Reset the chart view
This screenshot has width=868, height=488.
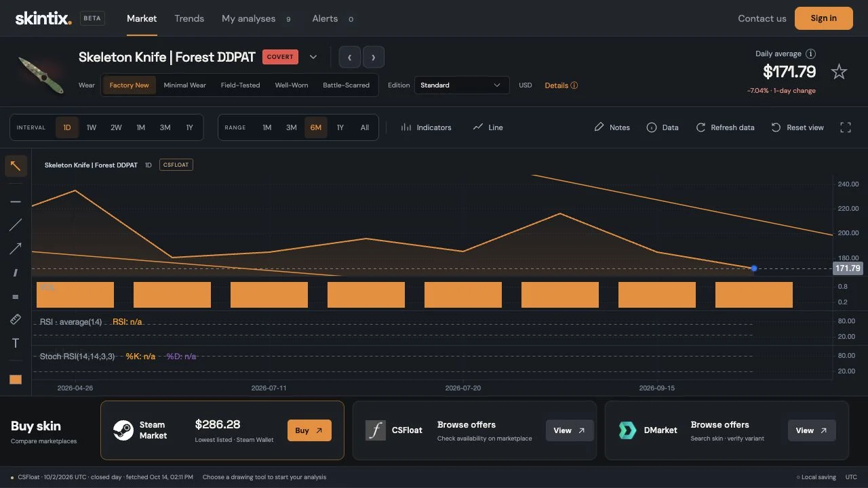tap(797, 127)
